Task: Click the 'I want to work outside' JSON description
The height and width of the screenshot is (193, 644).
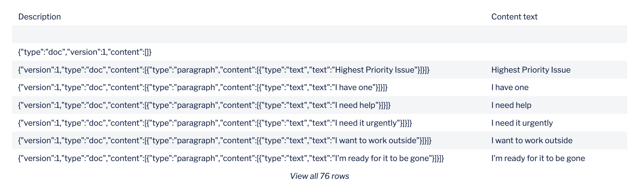Action: tap(225, 141)
